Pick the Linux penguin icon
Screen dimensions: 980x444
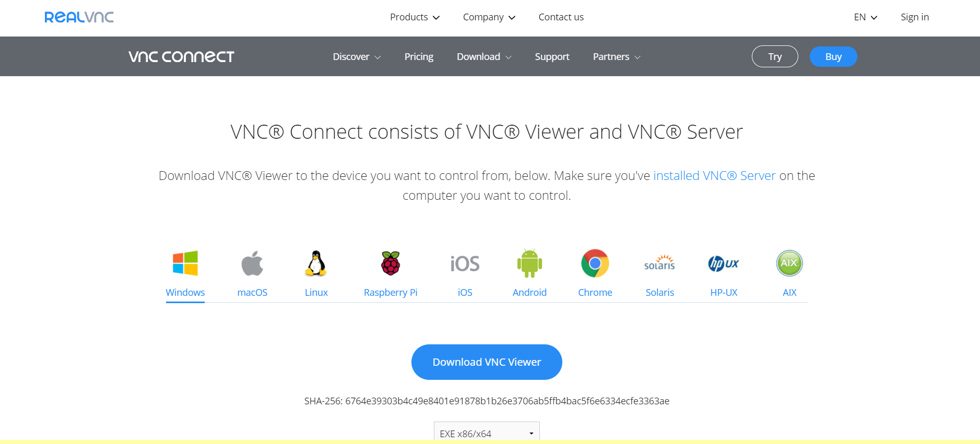click(316, 263)
